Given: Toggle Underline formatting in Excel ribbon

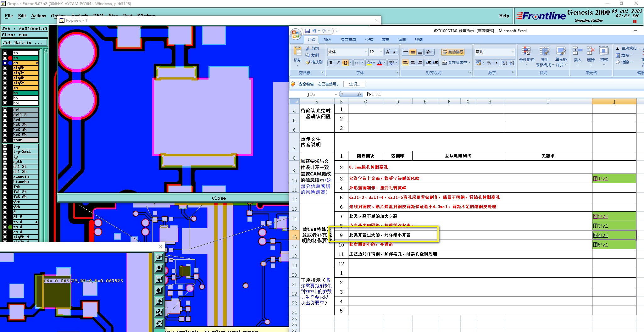Looking at the screenshot, I should (345, 63).
